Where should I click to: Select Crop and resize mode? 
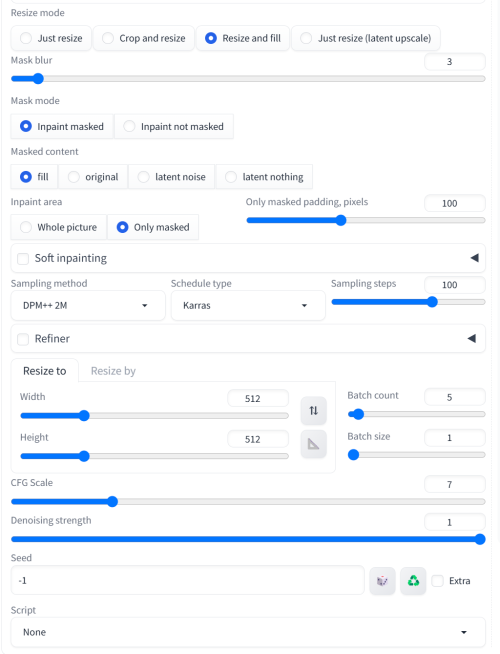[144, 38]
